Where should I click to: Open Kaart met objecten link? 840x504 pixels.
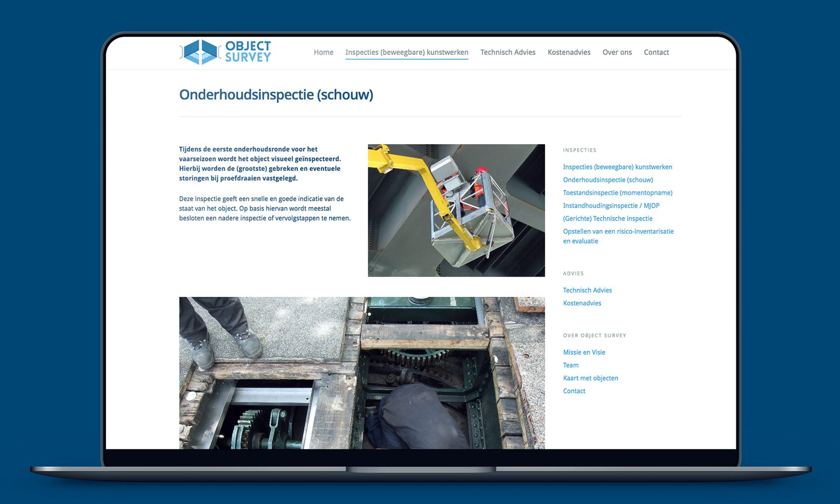click(590, 378)
